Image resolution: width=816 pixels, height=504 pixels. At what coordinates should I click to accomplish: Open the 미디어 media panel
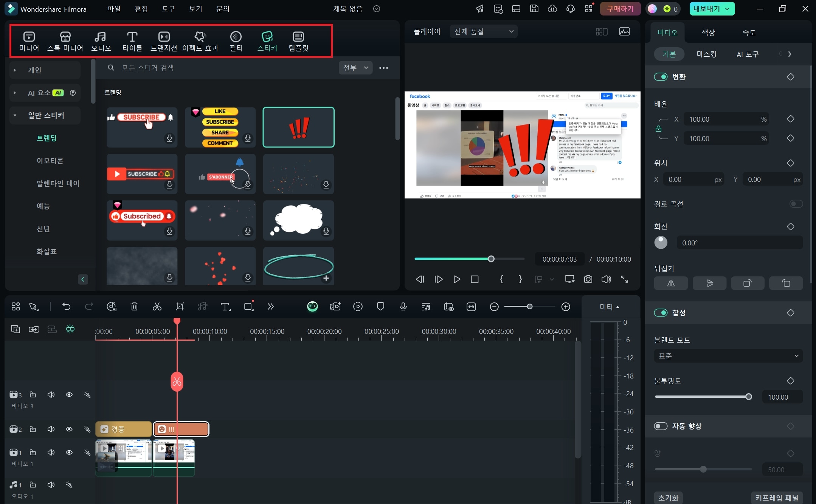(29, 42)
